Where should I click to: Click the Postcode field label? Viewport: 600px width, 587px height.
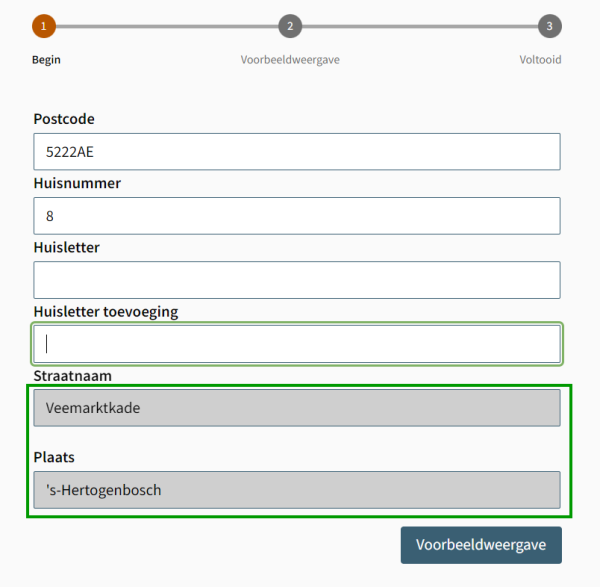tap(64, 119)
